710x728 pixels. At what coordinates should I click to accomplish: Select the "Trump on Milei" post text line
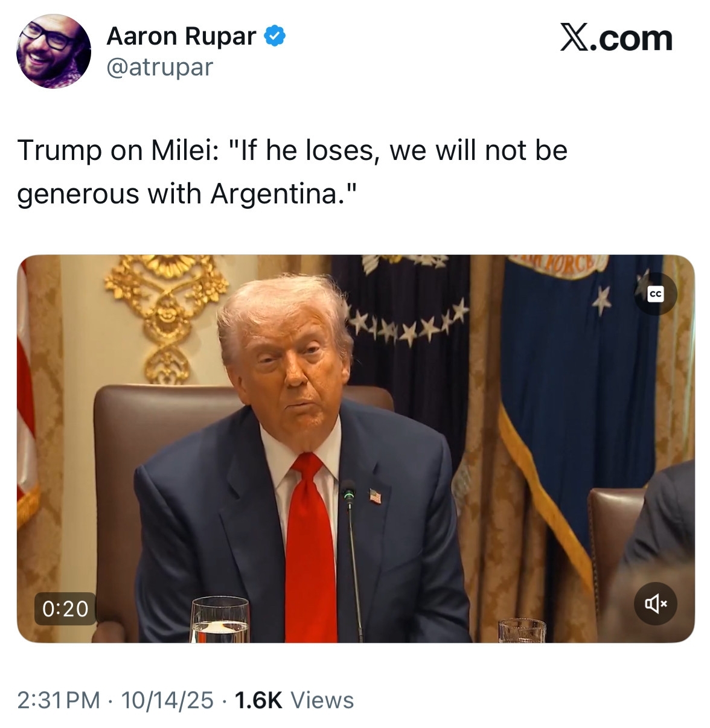click(292, 150)
